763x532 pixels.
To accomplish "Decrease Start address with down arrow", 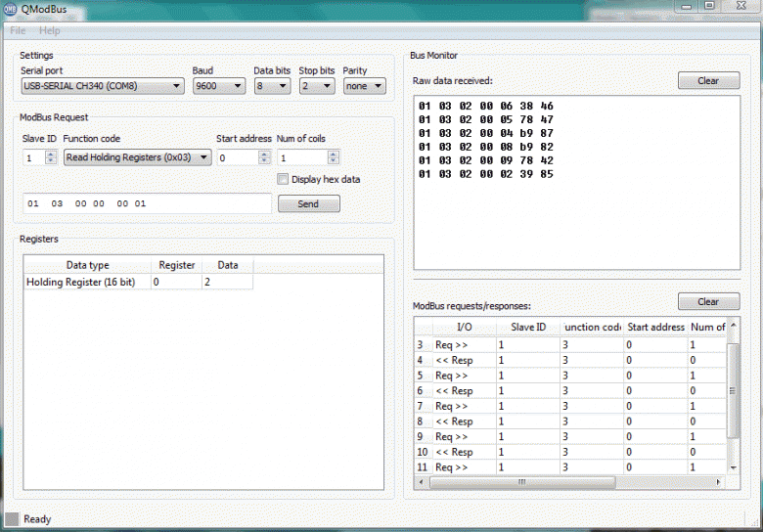I will (264, 161).
